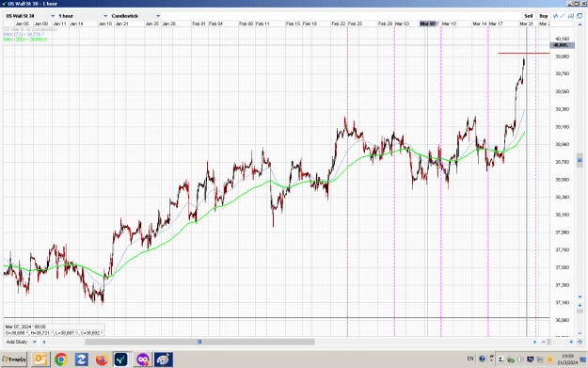Click the detach chart window icon
Screen dimensions: 588x368
point(580,16)
